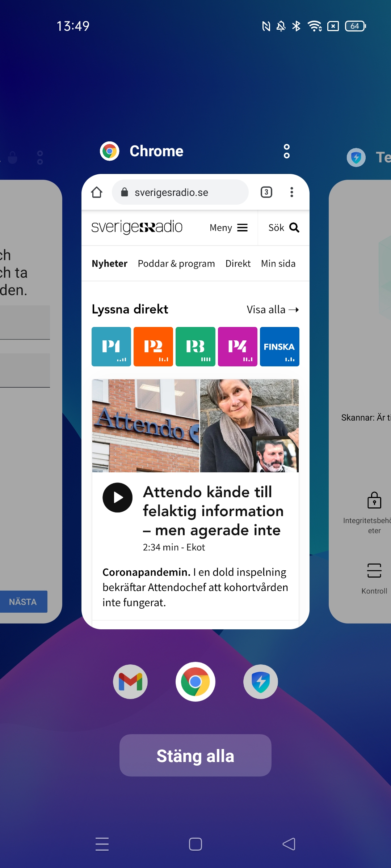Viewport: 391px width, 868px height.
Task: Open the Direkt tab
Action: coord(238,263)
